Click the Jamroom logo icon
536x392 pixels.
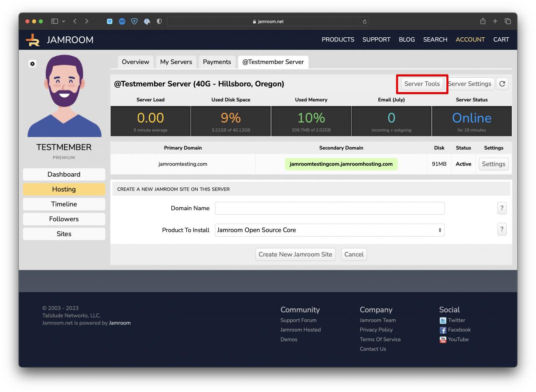pyautogui.click(x=33, y=40)
